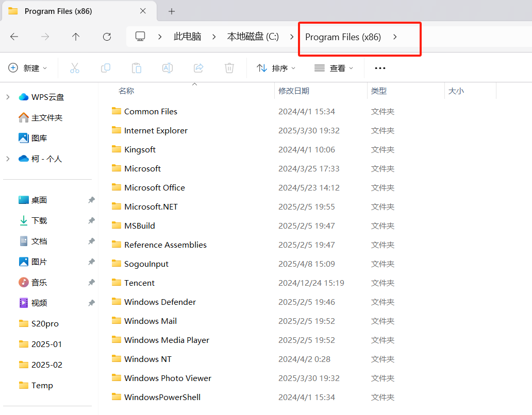The width and height of the screenshot is (532, 415).
Task: Click the Share icon in toolbar
Action: coord(198,68)
